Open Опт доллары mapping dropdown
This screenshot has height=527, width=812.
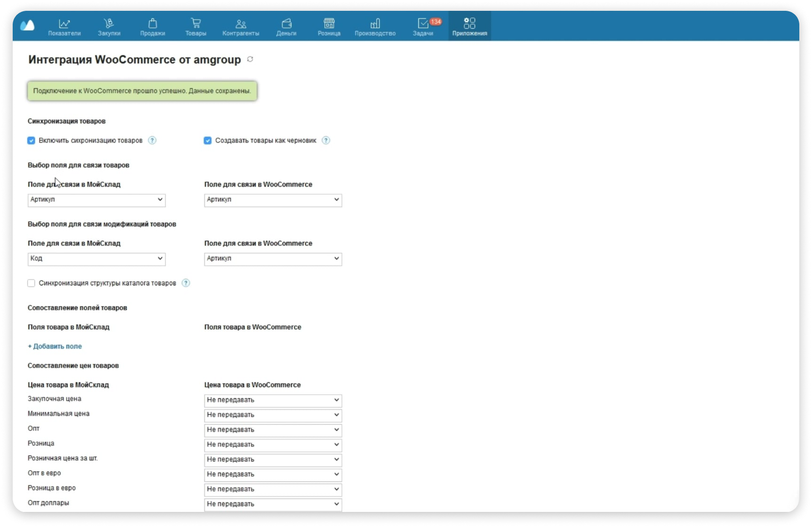(273, 504)
